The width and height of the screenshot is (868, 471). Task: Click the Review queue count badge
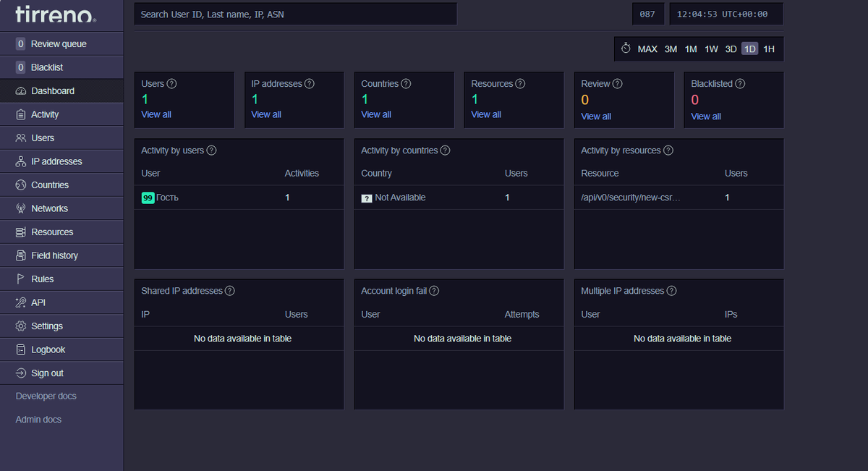point(21,44)
